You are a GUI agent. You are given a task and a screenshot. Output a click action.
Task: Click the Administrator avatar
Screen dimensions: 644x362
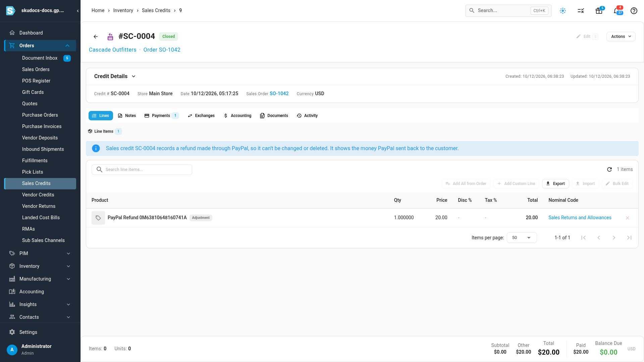[x=12, y=350]
